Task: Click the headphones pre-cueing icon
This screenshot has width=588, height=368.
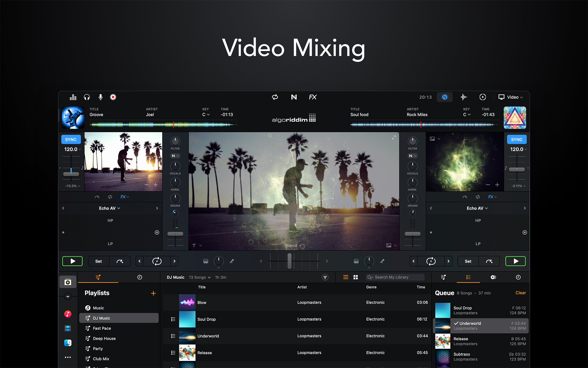Action: point(87,97)
